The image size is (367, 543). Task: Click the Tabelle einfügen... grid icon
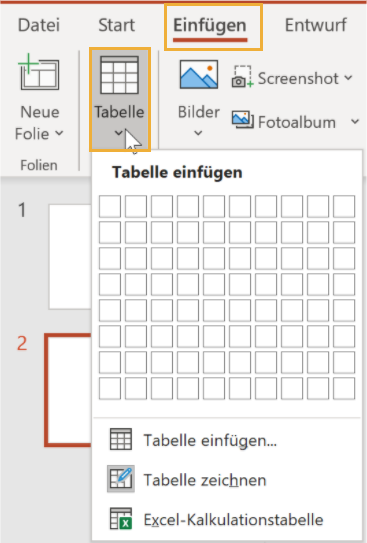tap(120, 439)
